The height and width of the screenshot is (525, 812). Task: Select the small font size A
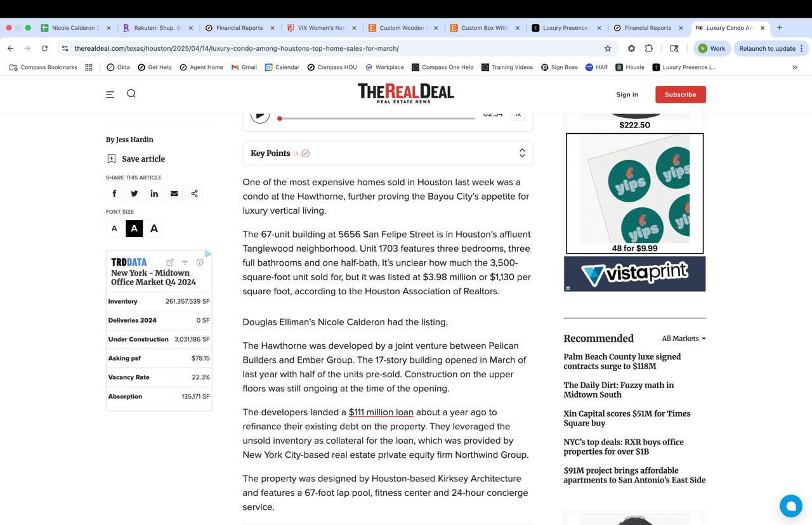point(114,228)
